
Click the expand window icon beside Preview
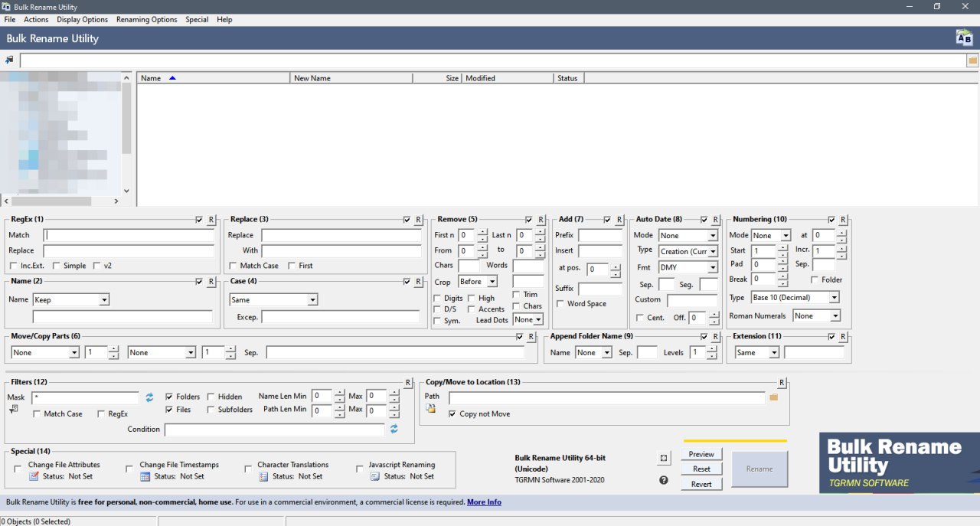[x=664, y=458]
